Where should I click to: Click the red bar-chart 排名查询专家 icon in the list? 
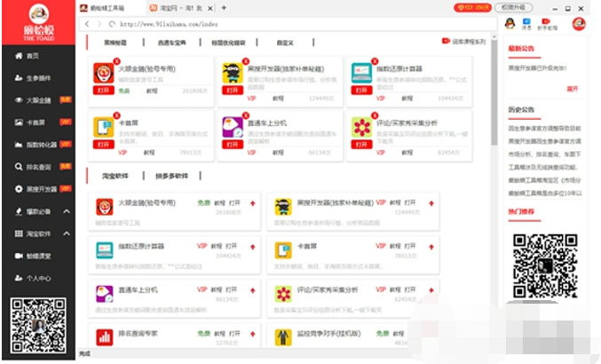coord(104,337)
